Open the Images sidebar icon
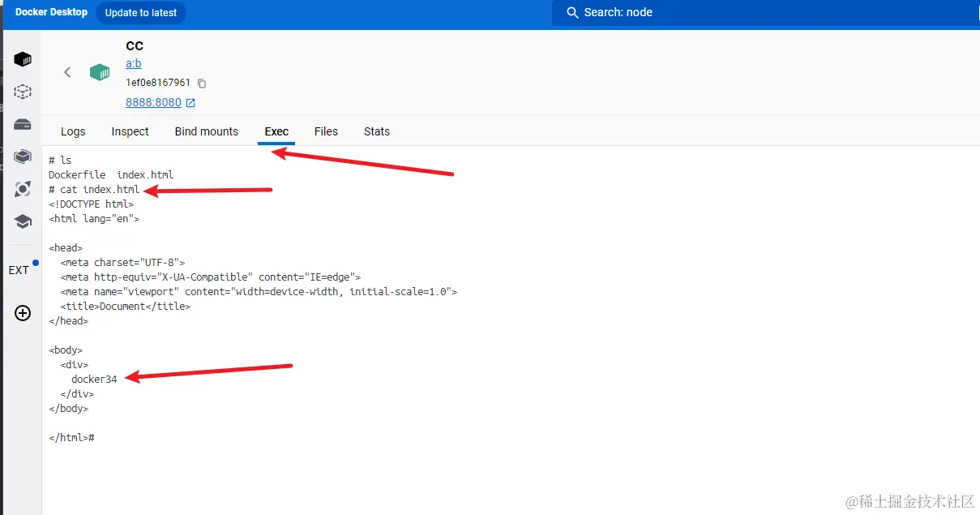Viewport: 980px width, 515px height. (23, 92)
